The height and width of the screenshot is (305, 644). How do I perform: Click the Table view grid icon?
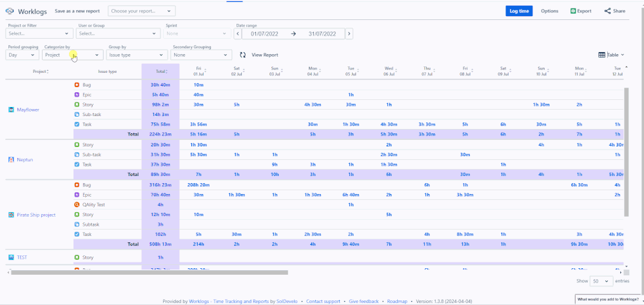click(601, 55)
